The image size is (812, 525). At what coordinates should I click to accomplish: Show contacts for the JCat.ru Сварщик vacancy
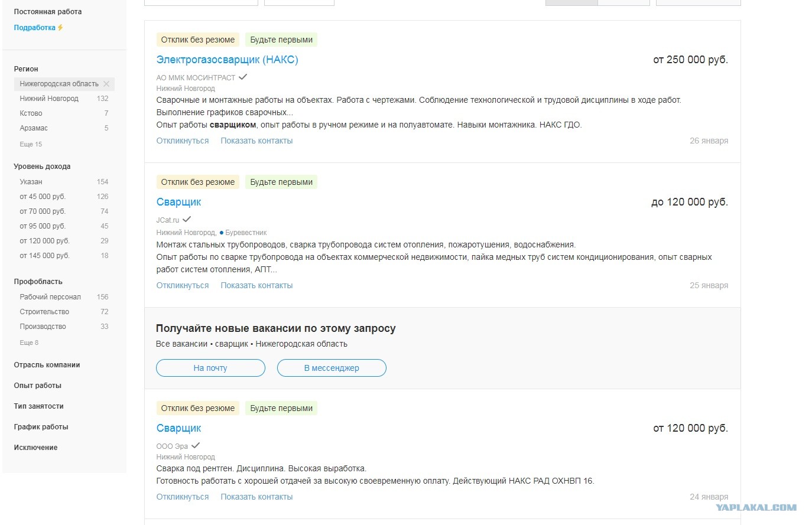point(256,285)
